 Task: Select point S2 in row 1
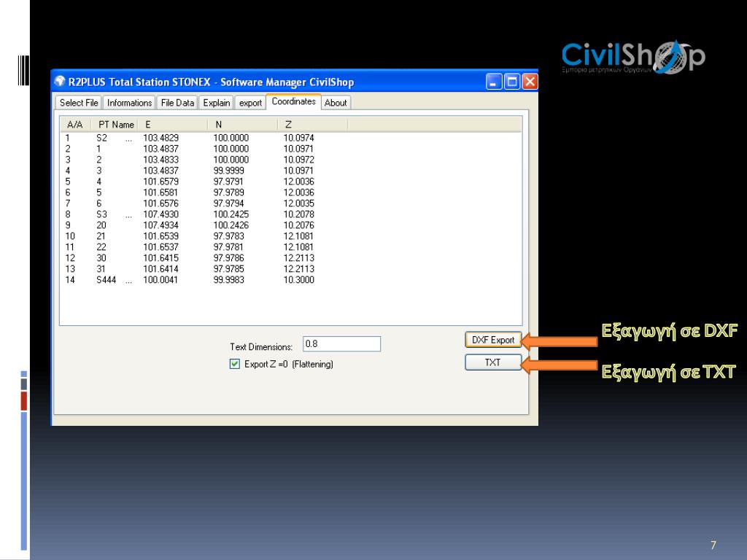102,138
